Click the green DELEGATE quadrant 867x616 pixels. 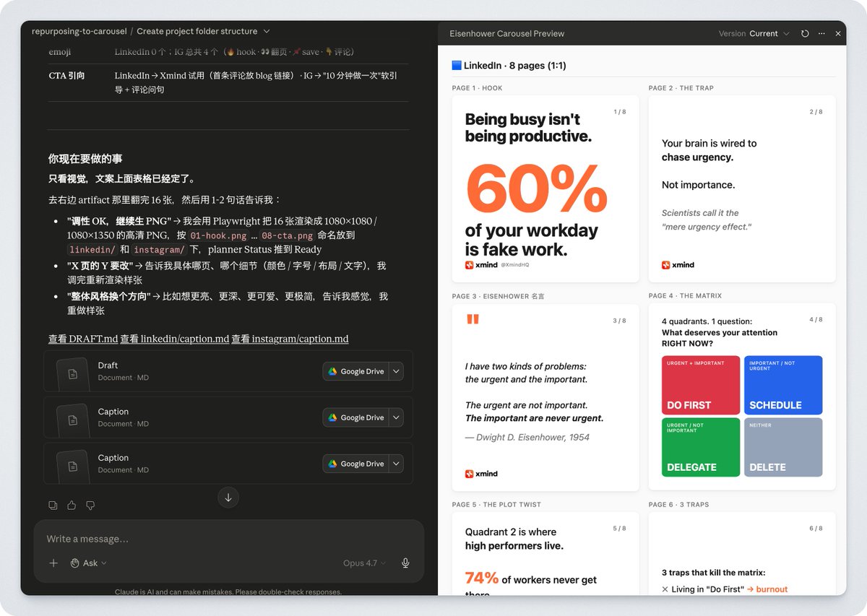pos(701,447)
